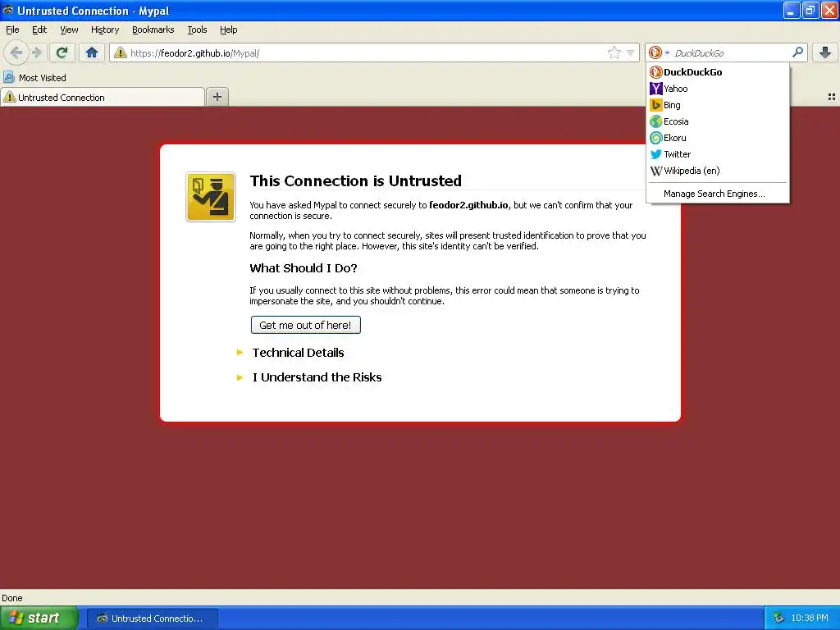Close the Mypal window
This screenshot has width=840, height=630.
[829, 10]
